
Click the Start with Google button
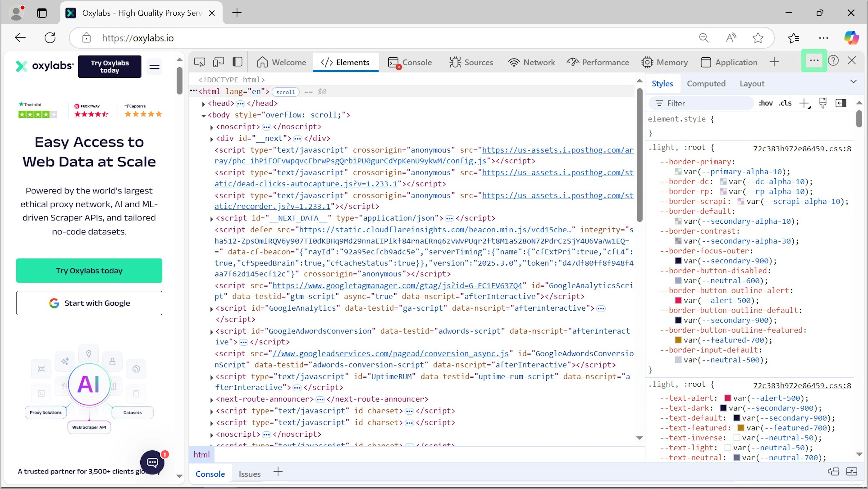[x=89, y=303]
